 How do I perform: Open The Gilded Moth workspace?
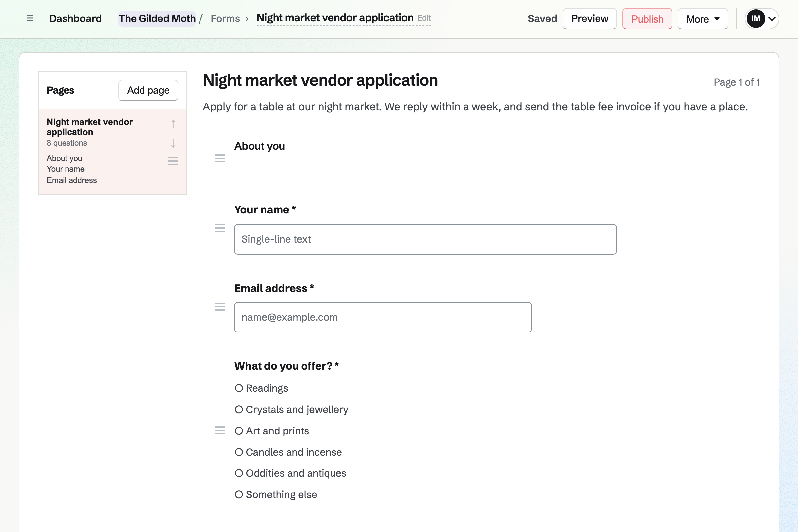tap(157, 18)
